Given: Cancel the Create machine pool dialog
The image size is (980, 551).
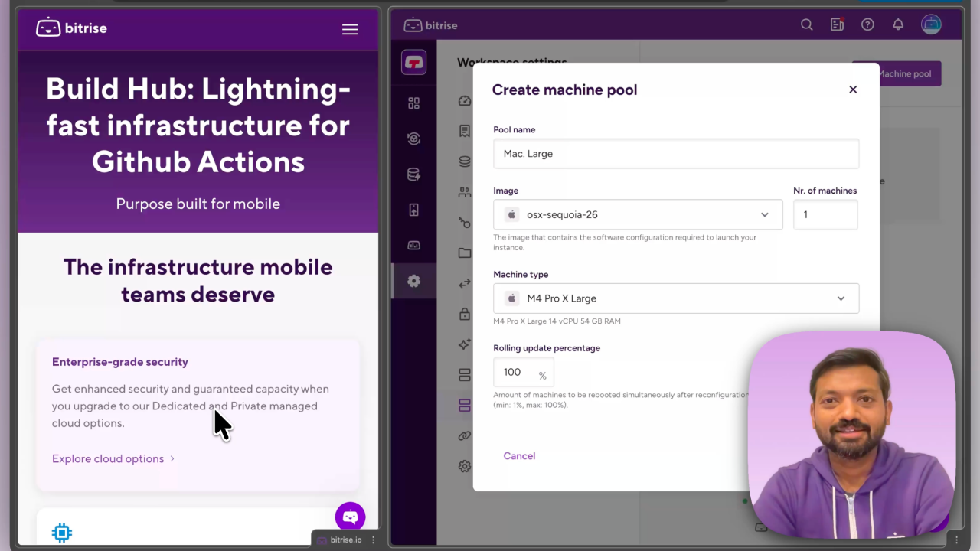Looking at the screenshot, I should 519,455.
